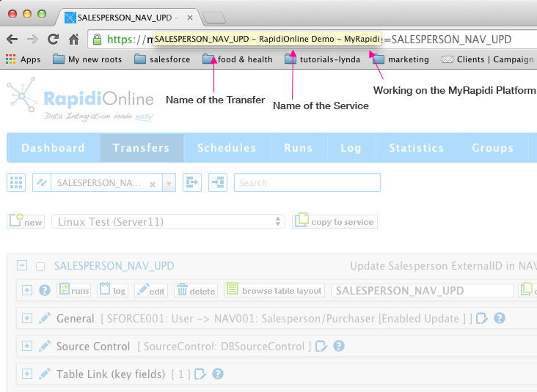Switch to the Statistics tab
Viewport: 537px width, 392px height.
click(417, 148)
